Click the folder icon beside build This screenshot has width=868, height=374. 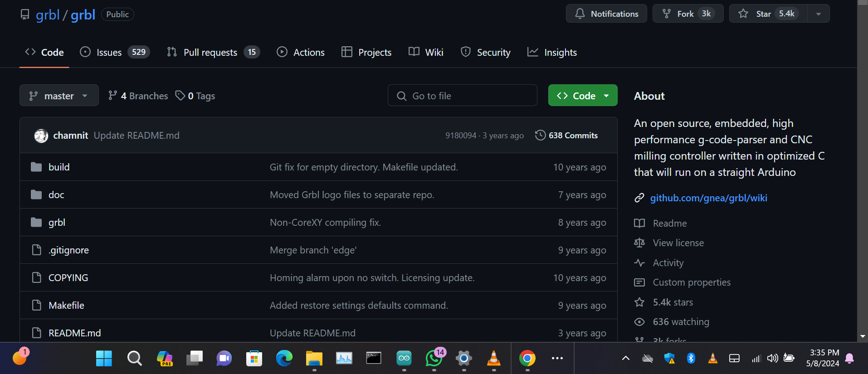pyautogui.click(x=36, y=167)
